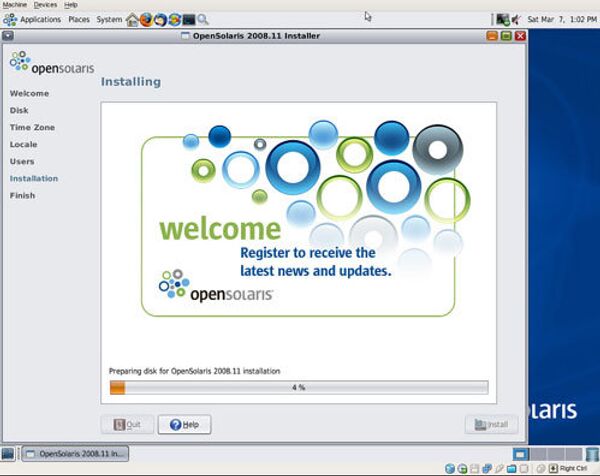The height and width of the screenshot is (476, 600).
Task: Switch to the third workspace
Action: click(556, 455)
